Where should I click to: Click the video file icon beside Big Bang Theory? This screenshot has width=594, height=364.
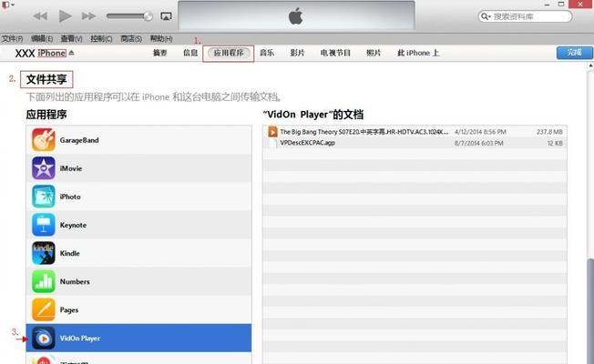pos(272,132)
